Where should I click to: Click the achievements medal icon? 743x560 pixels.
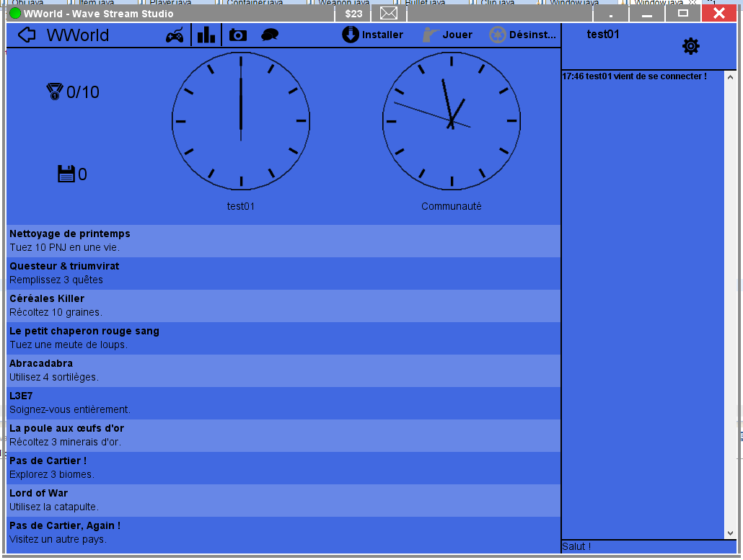click(55, 92)
